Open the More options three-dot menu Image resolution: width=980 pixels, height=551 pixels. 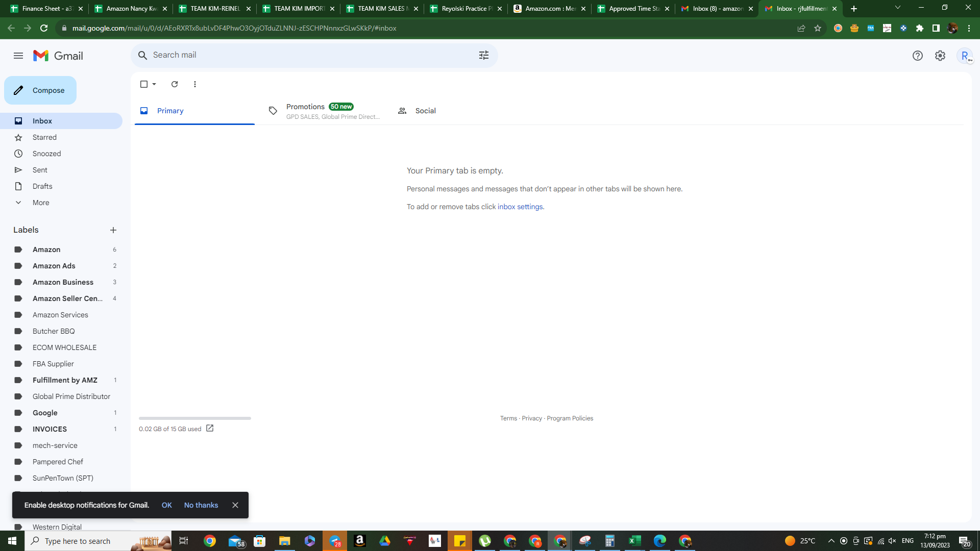pyautogui.click(x=195, y=84)
